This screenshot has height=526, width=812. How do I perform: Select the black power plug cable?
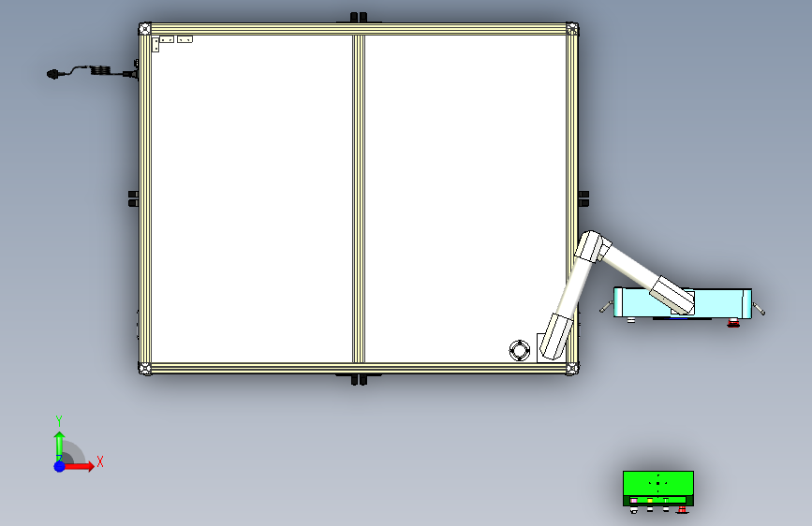tap(92, 72)
